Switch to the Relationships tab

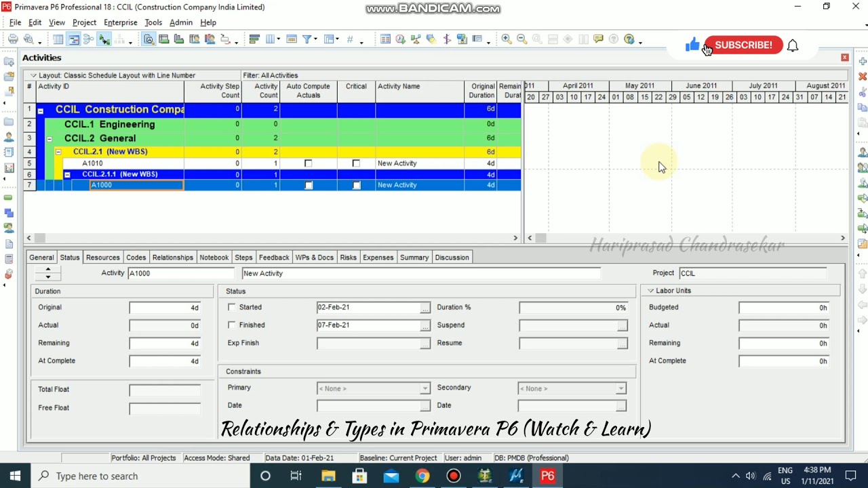(x=172, y=258)
